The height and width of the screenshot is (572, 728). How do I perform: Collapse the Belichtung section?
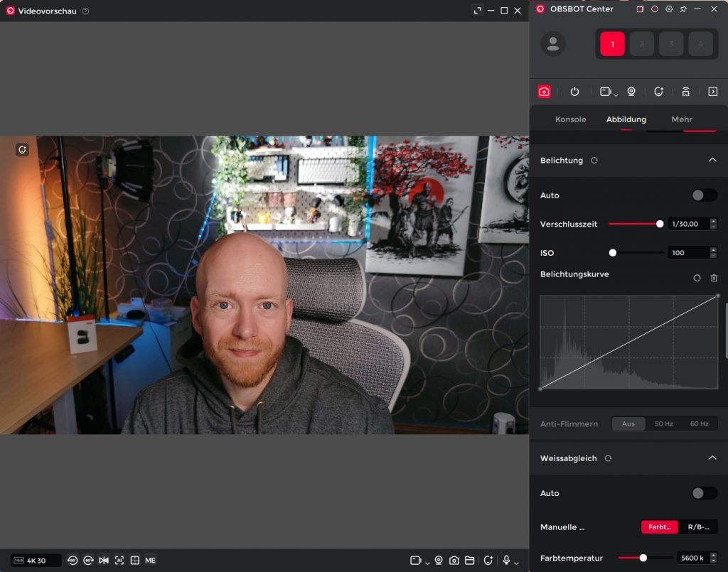(x=712, y=160)
